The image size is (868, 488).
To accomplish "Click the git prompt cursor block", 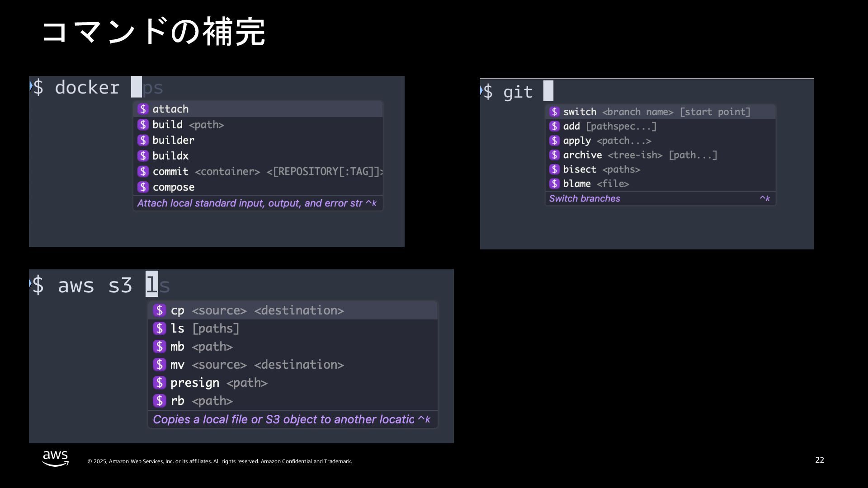I will click(x=548, y=91).
